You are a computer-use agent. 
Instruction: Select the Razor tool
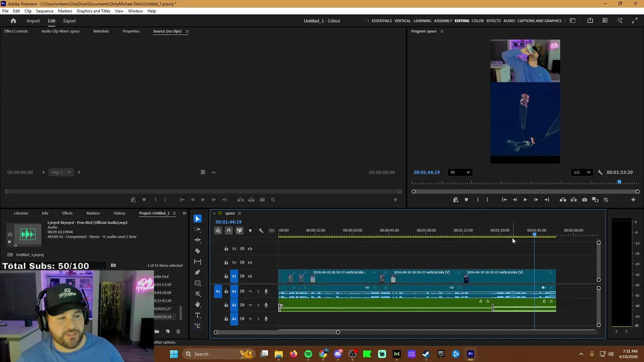tap(197, 251)
